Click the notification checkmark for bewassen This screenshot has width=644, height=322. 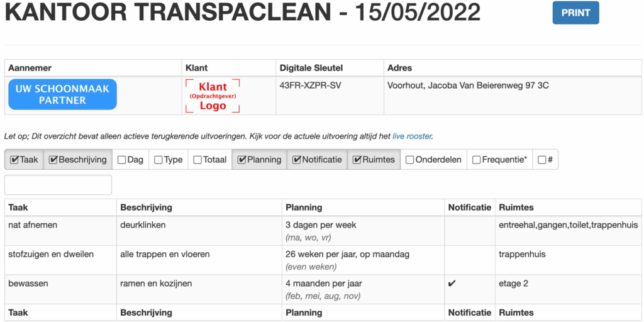(452, 284)
